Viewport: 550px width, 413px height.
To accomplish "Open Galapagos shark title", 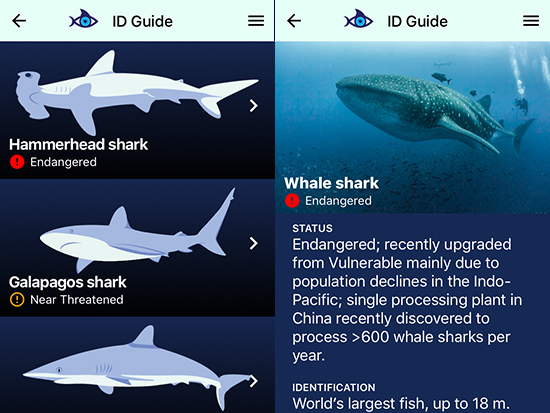I will (x=68, y=282).
